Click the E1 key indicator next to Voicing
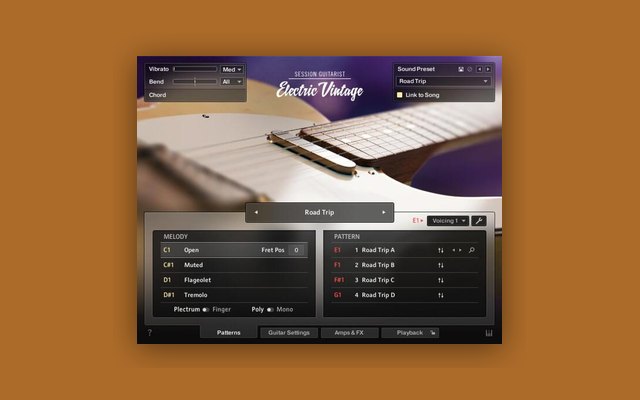This screenshot has width=640, height=400. pos(417,221)
